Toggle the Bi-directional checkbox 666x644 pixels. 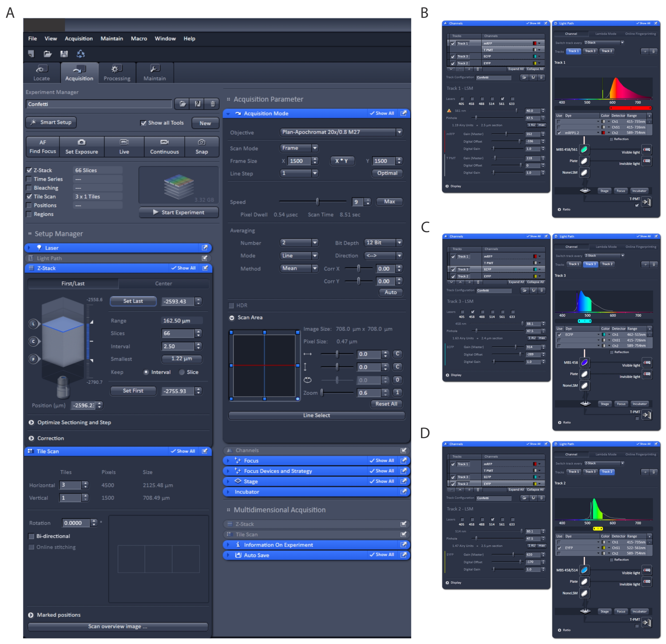pyautogui.click(x=32, y=536)
